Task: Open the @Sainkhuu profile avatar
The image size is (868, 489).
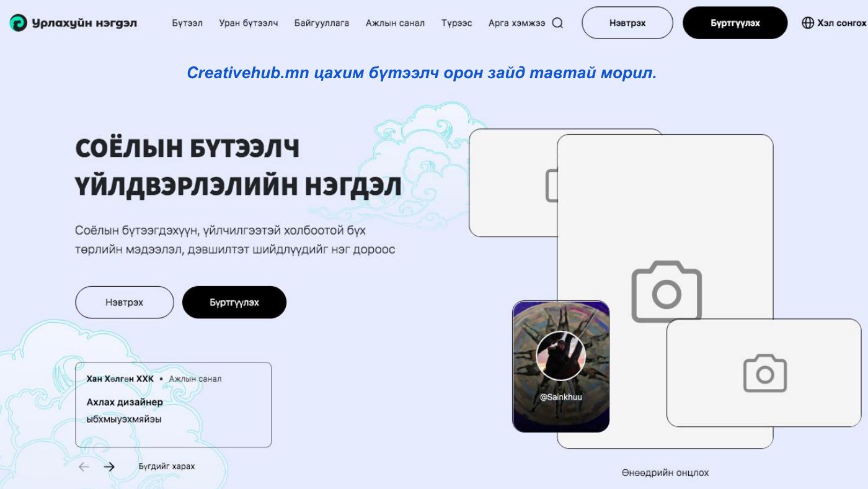Action: point(560,356)
